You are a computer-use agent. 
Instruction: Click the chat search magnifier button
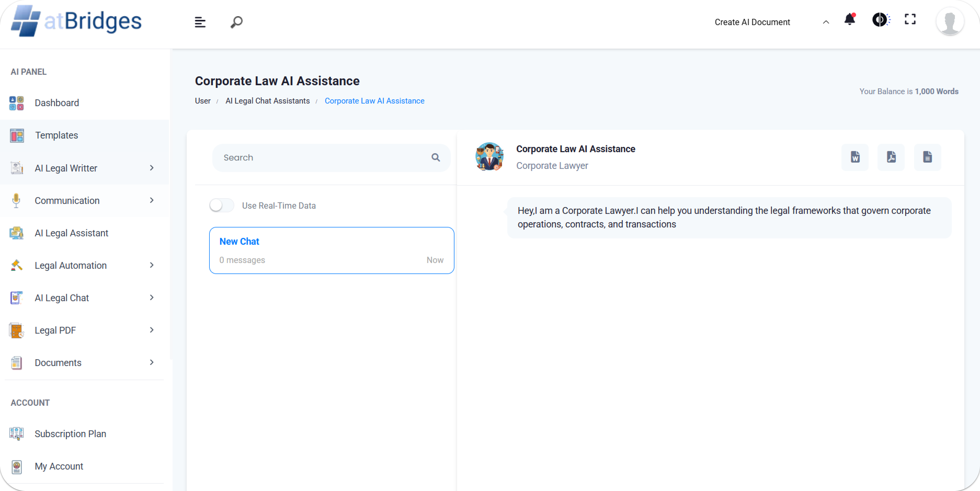point(436,157)
